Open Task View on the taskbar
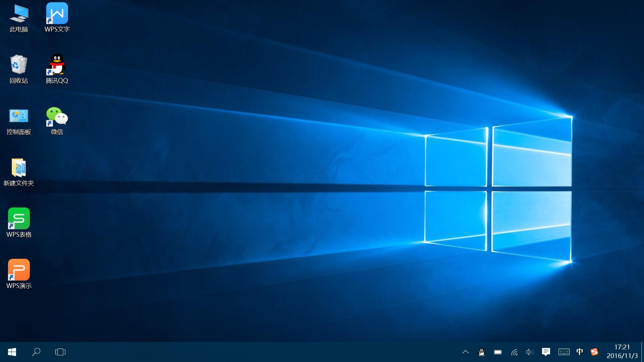The width and height of the screenshot is (644, 362). (60, 352)
